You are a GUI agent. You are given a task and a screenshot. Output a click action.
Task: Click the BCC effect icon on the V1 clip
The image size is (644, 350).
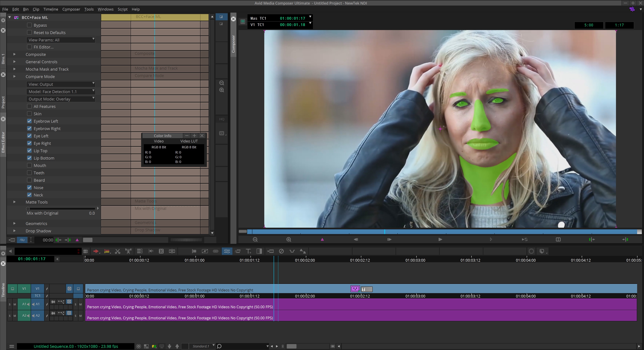[x=355, y=289]
